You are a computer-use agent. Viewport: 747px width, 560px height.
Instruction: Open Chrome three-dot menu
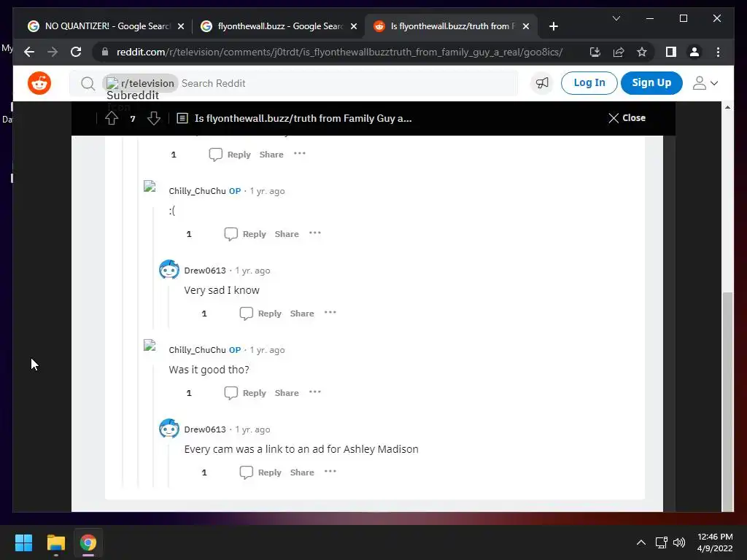pyautogui.click(x=718, y=52)
